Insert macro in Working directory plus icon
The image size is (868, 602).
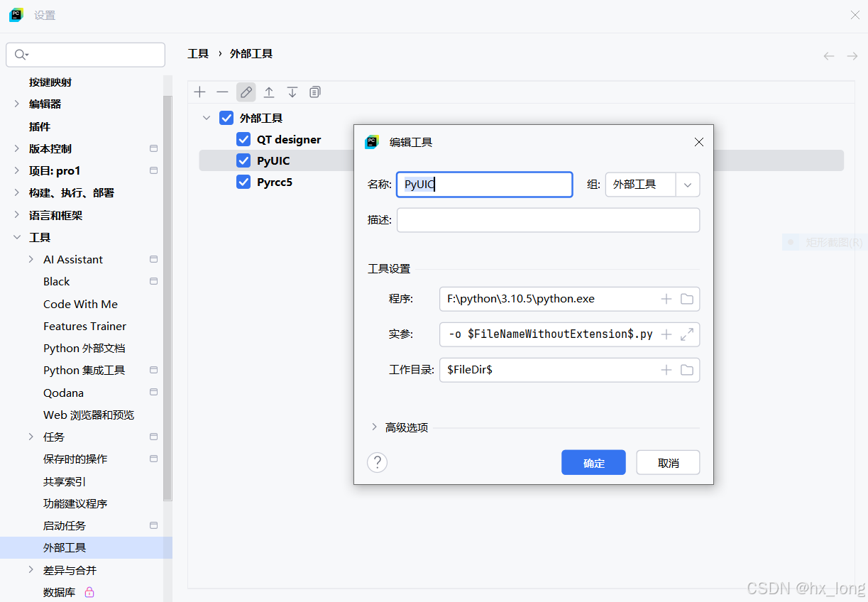666,370
